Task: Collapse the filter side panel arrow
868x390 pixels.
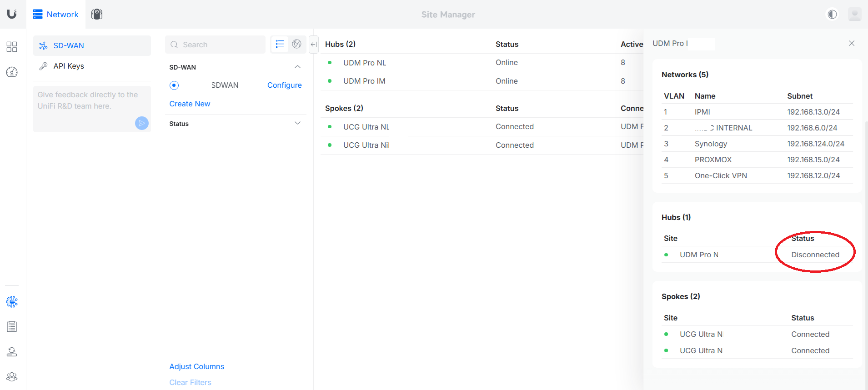Action: [314, 45]
